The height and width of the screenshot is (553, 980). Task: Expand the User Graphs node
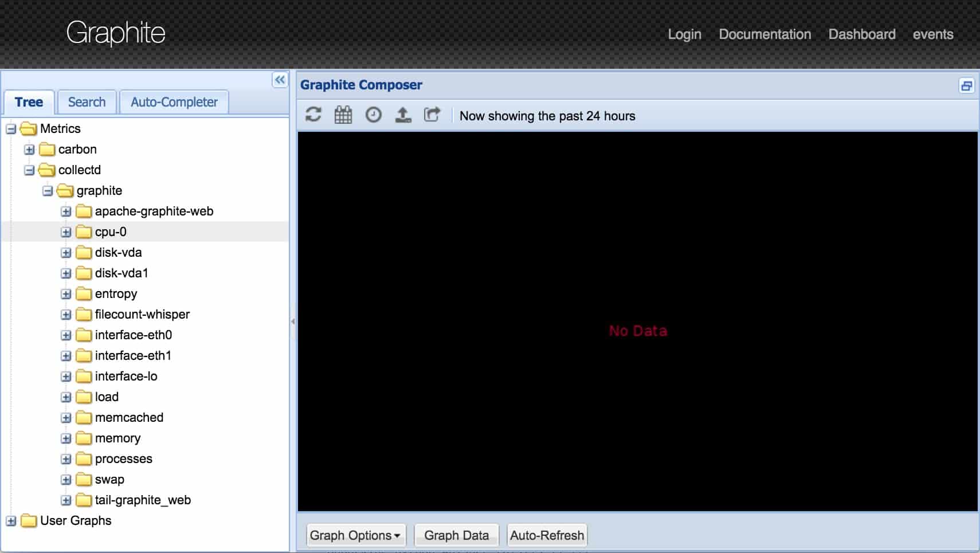coord(11,521)
